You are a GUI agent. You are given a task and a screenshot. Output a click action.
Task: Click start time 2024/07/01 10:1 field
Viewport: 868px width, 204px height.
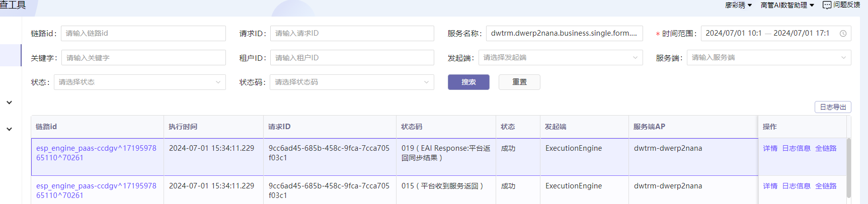(x=733, y=33)
